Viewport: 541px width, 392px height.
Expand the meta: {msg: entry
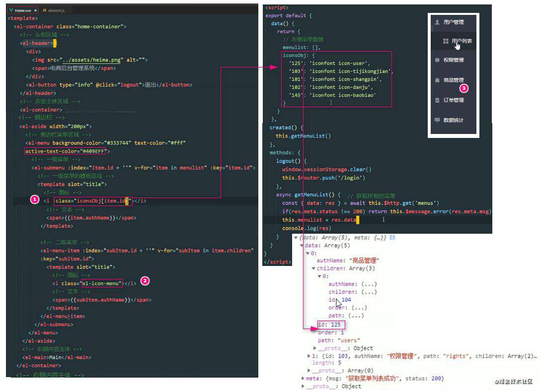coord(303,378)
